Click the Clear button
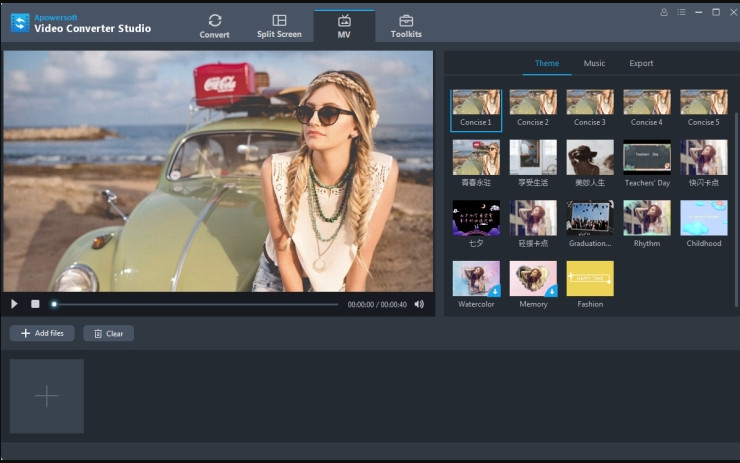The image size is (740, 463). [109, 333]
